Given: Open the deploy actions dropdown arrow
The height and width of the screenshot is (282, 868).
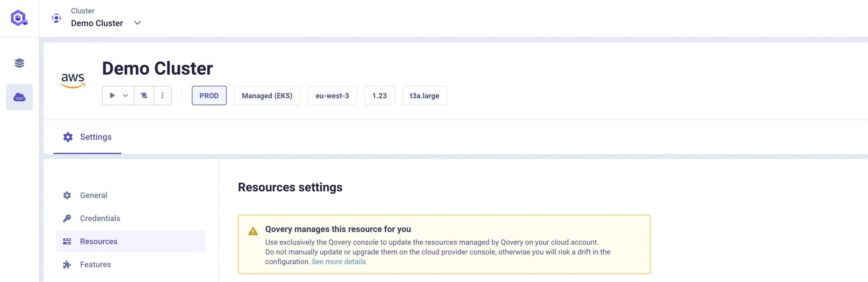Looking at the screenshot, I should pos(125,96).
